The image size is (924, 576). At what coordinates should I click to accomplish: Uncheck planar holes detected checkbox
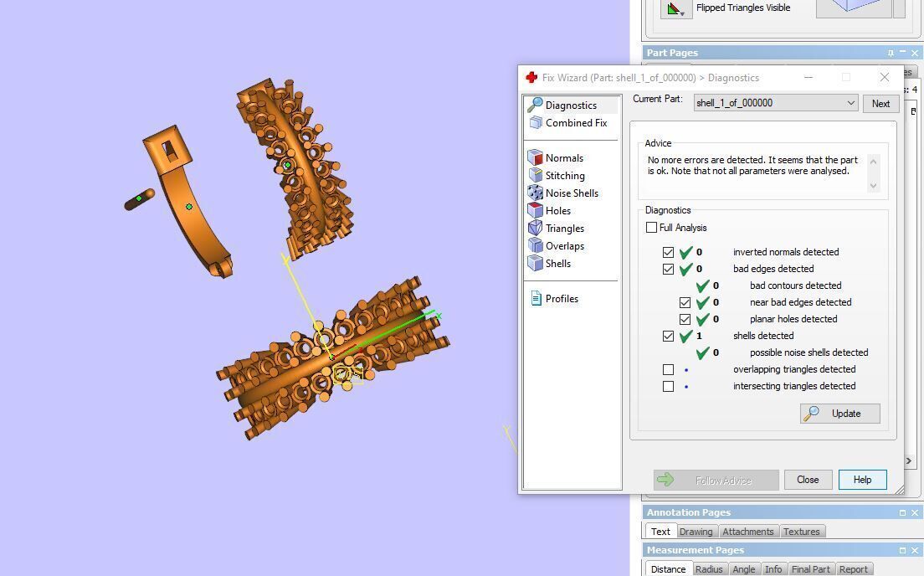pyautogui.click(x=685, y=319)
